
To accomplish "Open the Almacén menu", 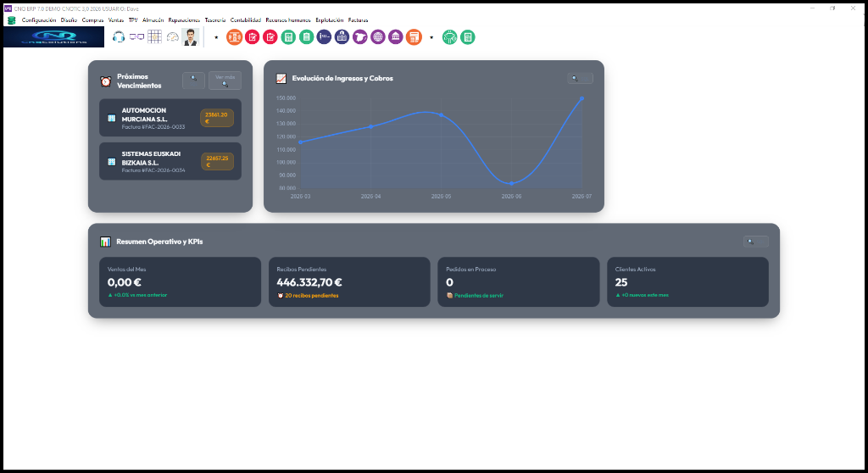I will pos(153,20).
